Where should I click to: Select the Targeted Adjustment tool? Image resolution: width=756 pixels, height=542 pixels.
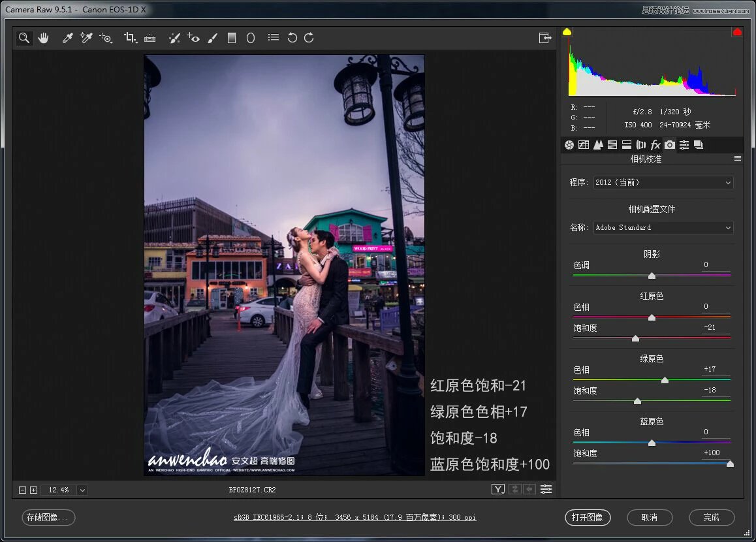106,38
